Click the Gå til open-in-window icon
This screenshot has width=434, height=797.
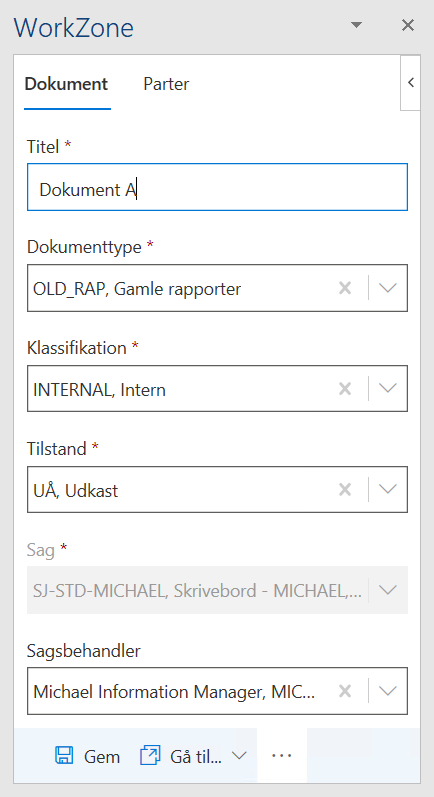point(150,755)
